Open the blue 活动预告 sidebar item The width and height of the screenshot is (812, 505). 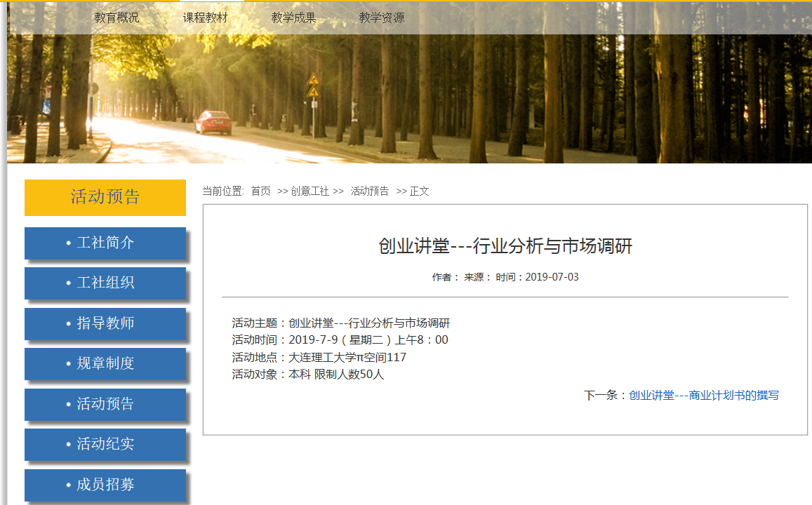[105, 404]
